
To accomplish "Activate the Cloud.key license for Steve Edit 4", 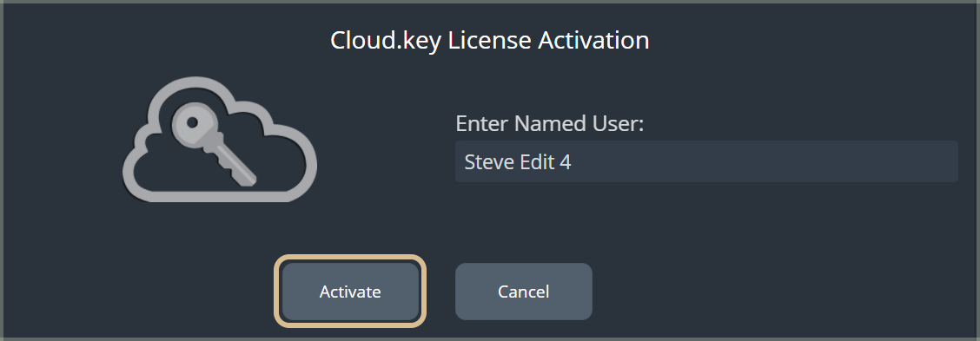I will tap(350, 291).
